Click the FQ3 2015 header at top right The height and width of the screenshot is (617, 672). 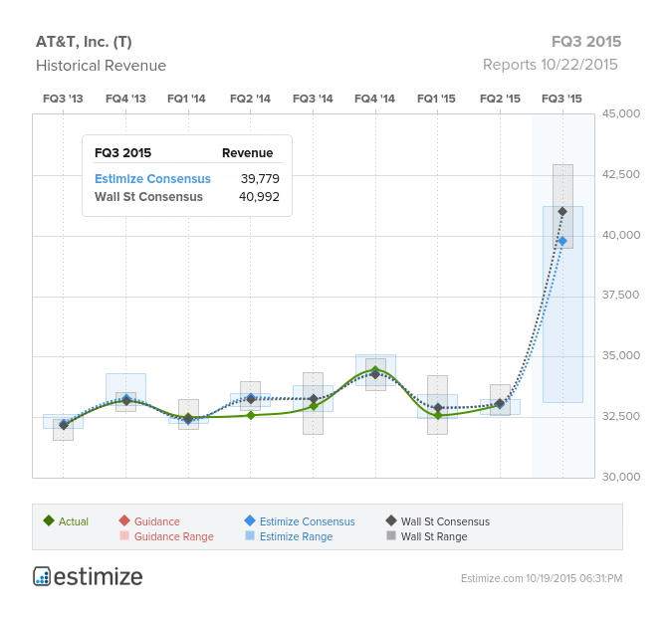click(x=585, y=42)
